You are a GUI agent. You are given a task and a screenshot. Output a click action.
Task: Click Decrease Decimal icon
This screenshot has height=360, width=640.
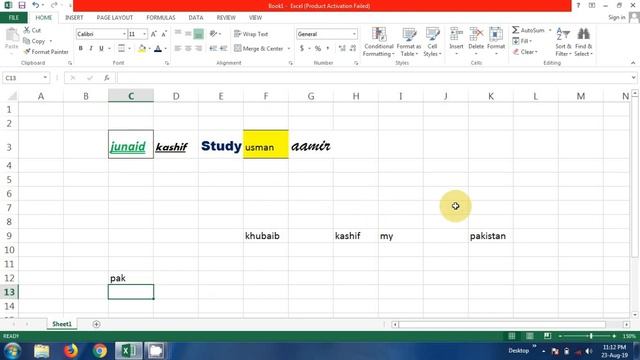353,49
